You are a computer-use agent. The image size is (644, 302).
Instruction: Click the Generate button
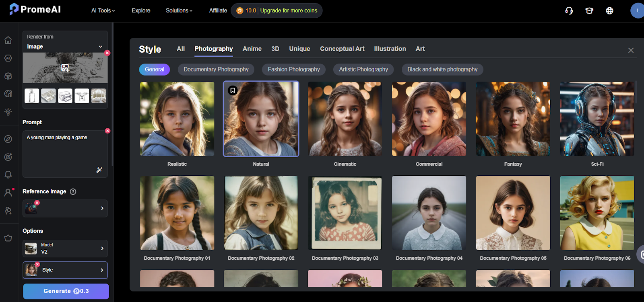click(66, 291)
